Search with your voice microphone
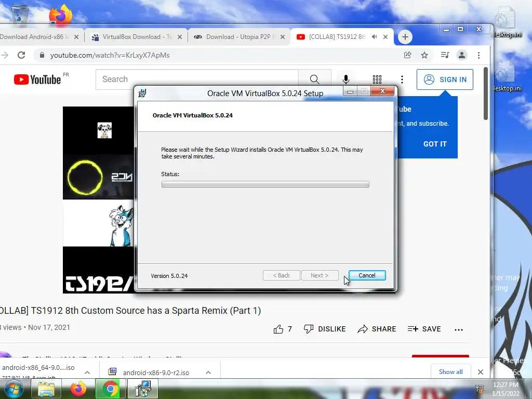The width and height of the screenshot is (532, 399). coord(345,79)
